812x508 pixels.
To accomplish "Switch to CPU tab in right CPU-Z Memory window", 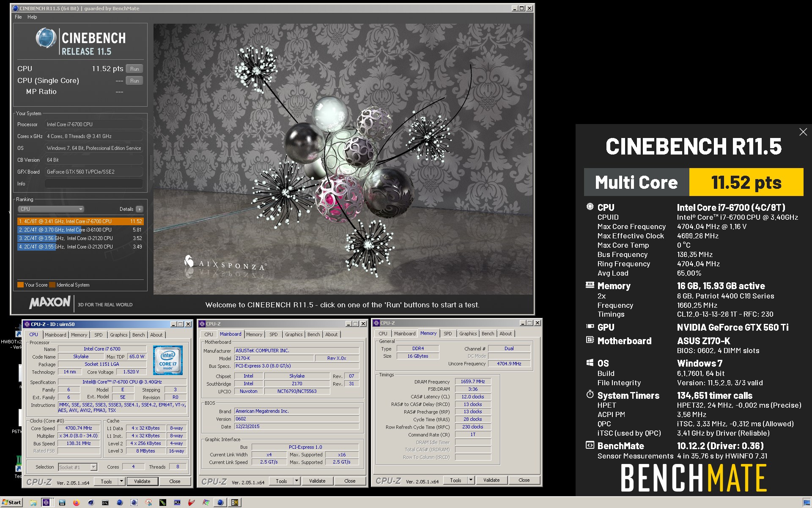I will [x=383, y=334].
